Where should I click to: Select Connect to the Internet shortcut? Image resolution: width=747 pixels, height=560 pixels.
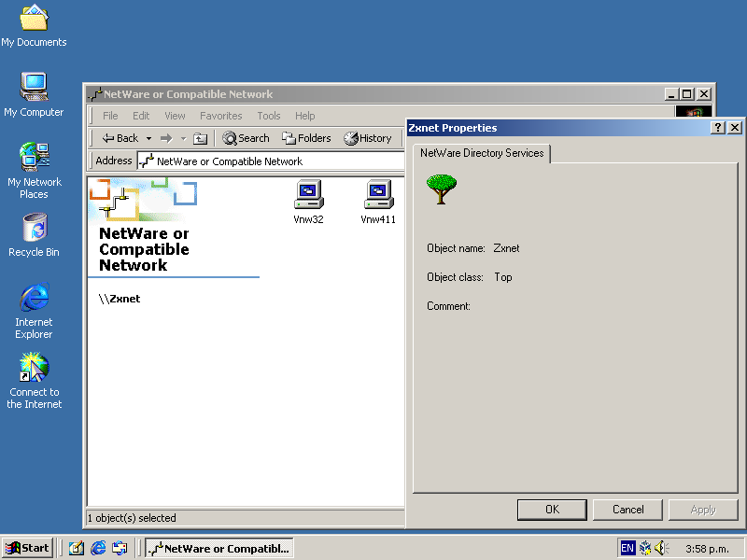click(x=34, y=381)
